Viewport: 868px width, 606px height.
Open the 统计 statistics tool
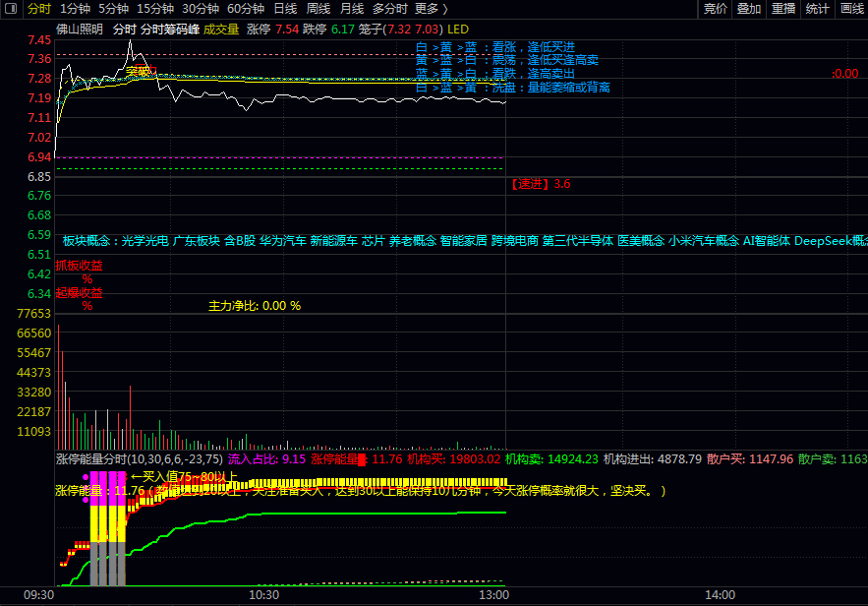pos(817,9)
